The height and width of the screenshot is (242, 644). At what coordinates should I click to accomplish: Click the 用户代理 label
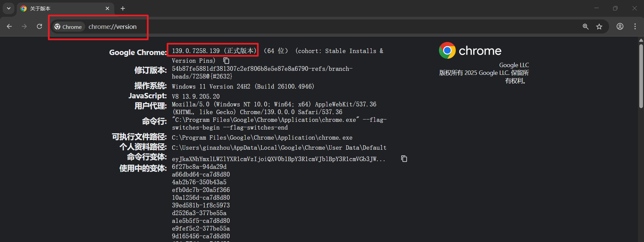tap(150, 106)
